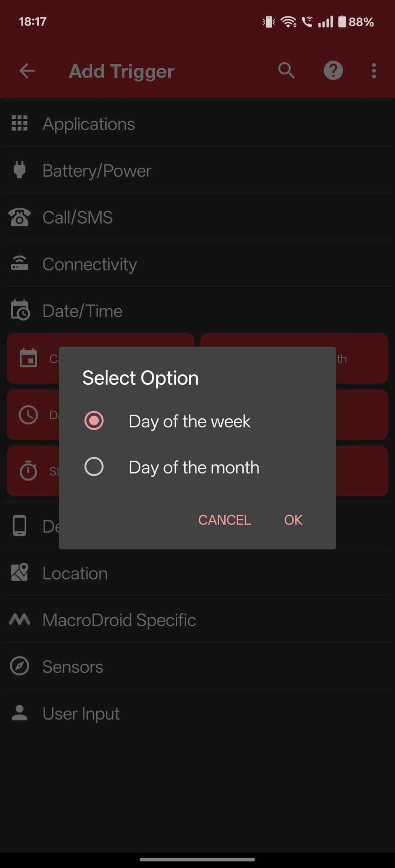Screen dimensions: 395x868
Task: Open the overflow menu
Action: (374, 71)
